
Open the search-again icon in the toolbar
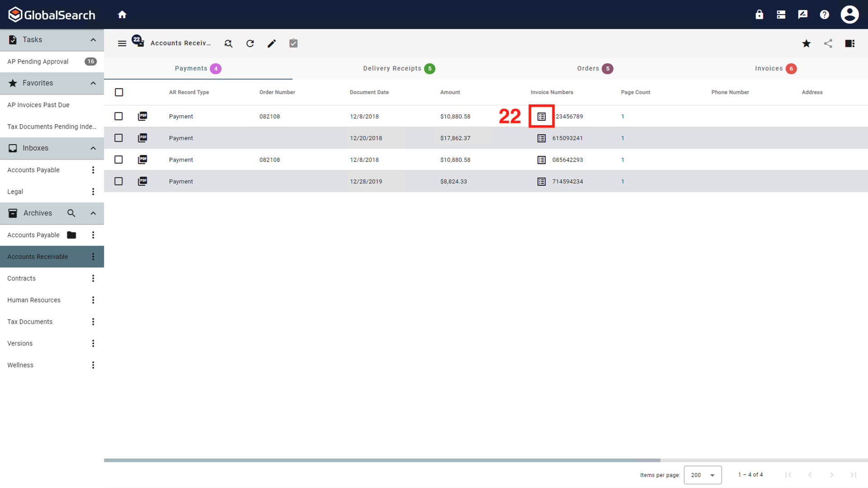pos(228,43)
